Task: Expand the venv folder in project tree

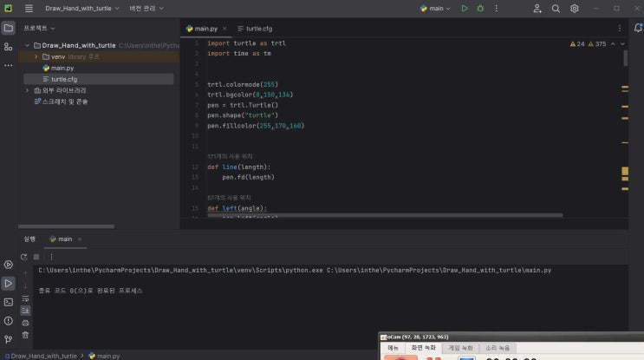Action: [x=36, y=56]
